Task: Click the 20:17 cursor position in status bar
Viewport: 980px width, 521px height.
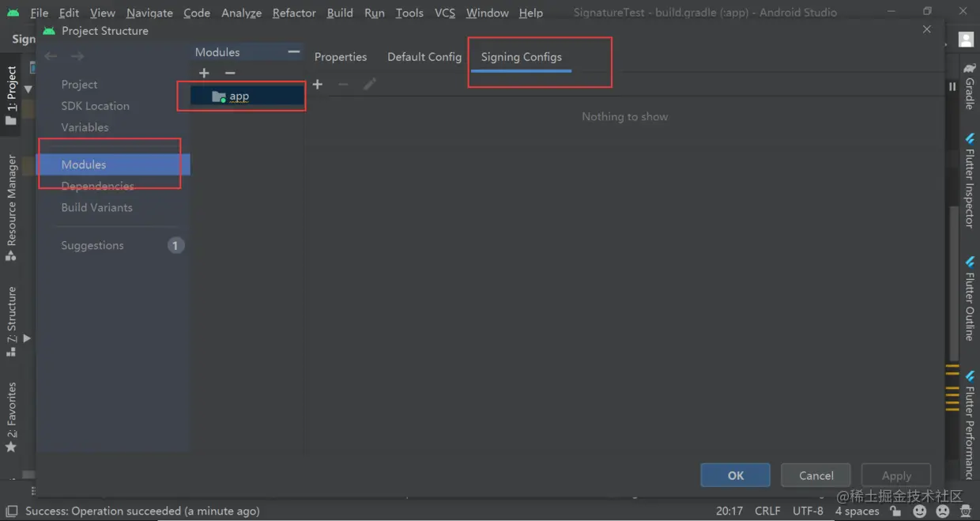Action: point(729,512)
